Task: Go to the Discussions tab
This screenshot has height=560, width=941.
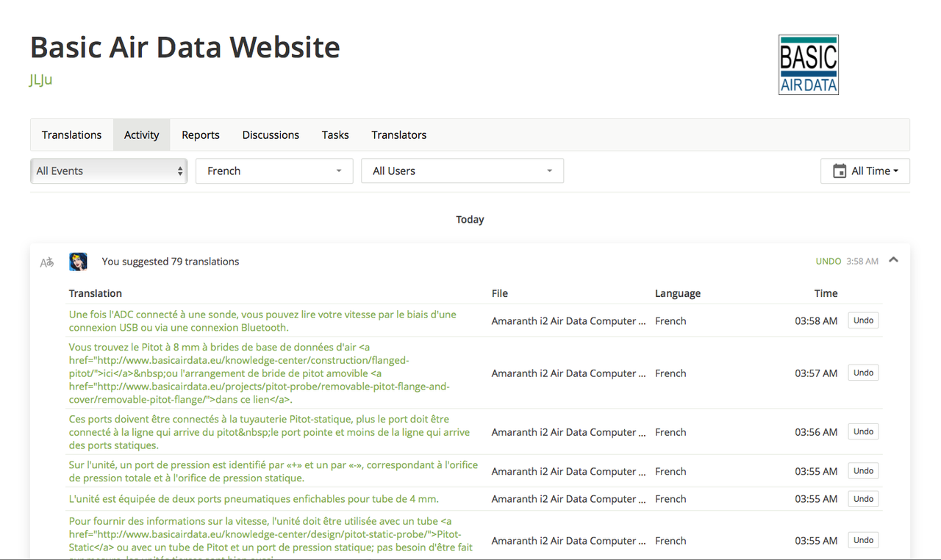Action: coord(271,135)
